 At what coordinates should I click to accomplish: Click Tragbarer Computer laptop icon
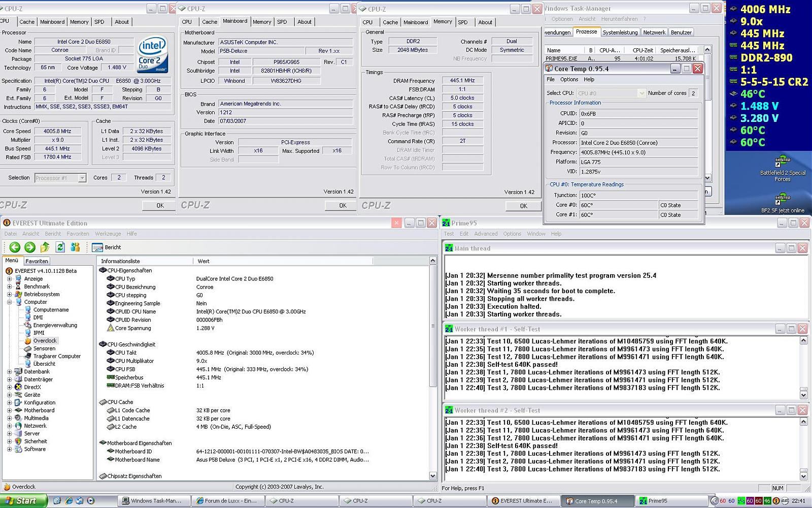27,356
